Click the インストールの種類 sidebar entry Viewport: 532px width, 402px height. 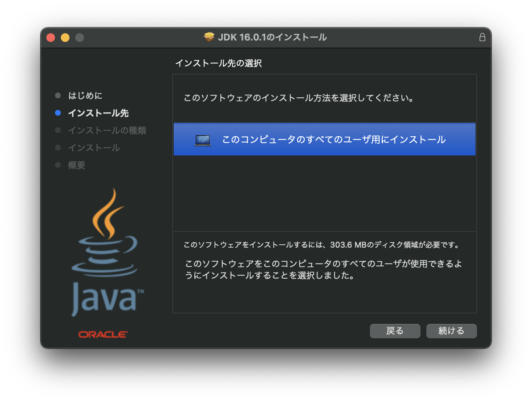pos(107,130)
